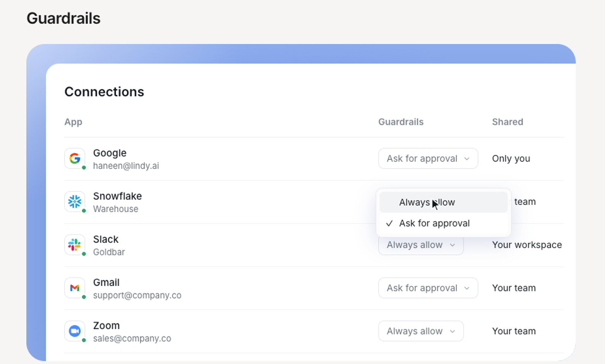Click the Google connection name
The height and width of the screenshot is (364, 605).
[x=110, y=153]
